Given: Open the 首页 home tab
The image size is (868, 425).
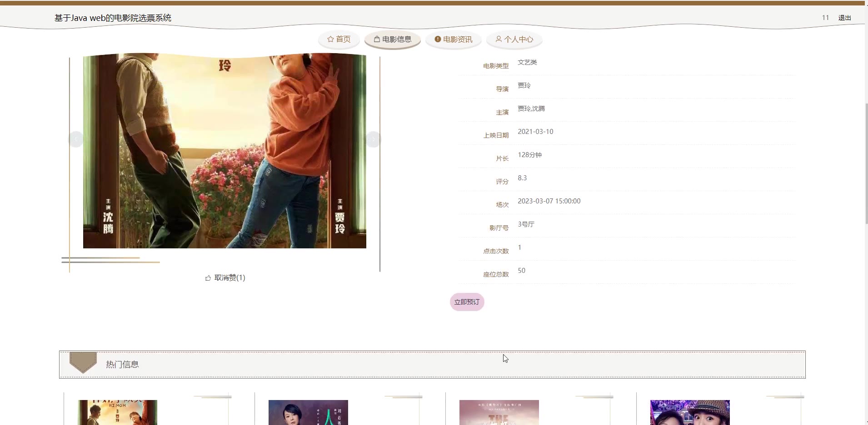Looking at the screenshot, I should coord(339,40).
